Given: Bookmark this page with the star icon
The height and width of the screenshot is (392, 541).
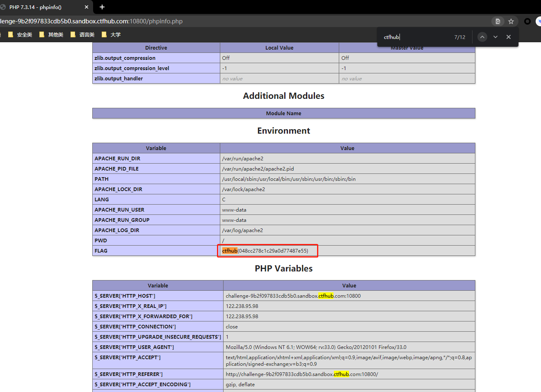Looking at the screenshot, I should [511, 21].
